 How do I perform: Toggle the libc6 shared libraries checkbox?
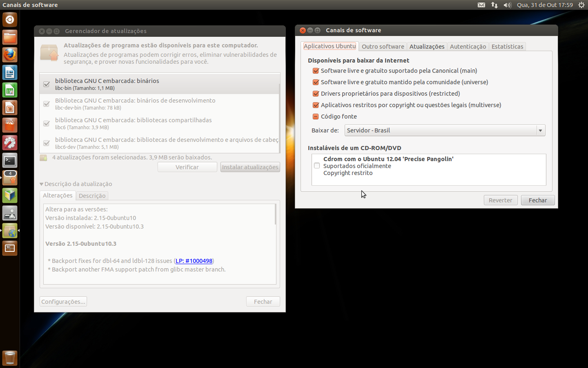tap(47, 123)
